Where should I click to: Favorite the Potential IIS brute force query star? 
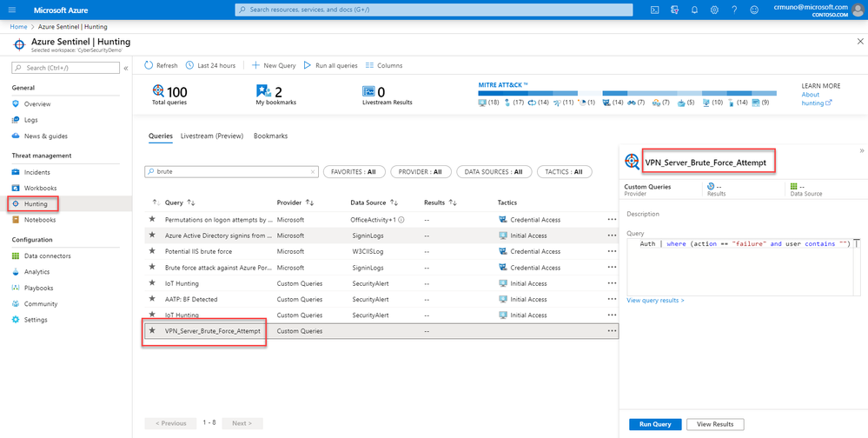tap(152, 251)
